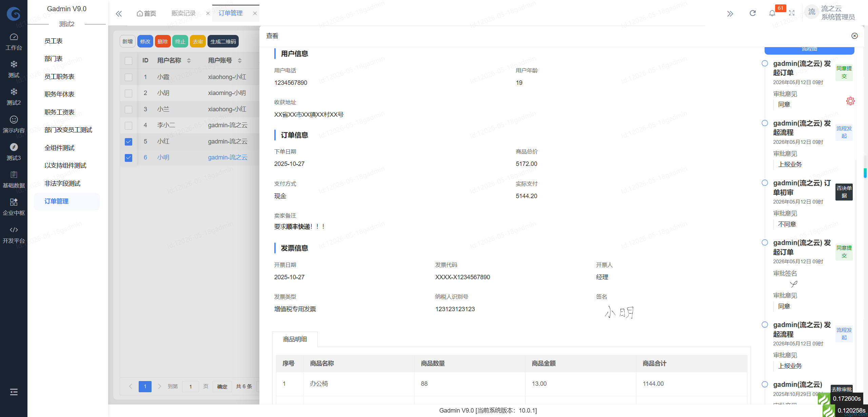The image size is (868, 417).
Task: Switch to the 贩卖记录 tab
Action: 183,13
